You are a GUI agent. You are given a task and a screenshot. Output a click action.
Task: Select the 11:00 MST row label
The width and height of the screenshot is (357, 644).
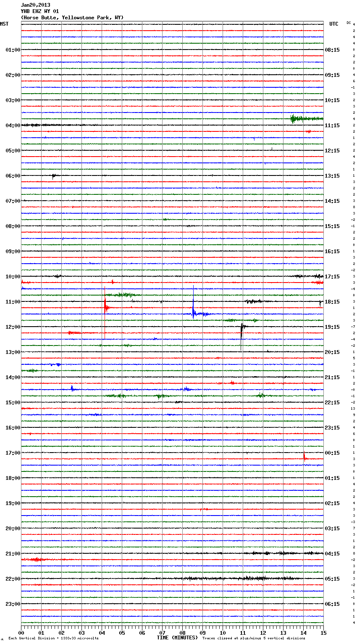tap(13, 302)
